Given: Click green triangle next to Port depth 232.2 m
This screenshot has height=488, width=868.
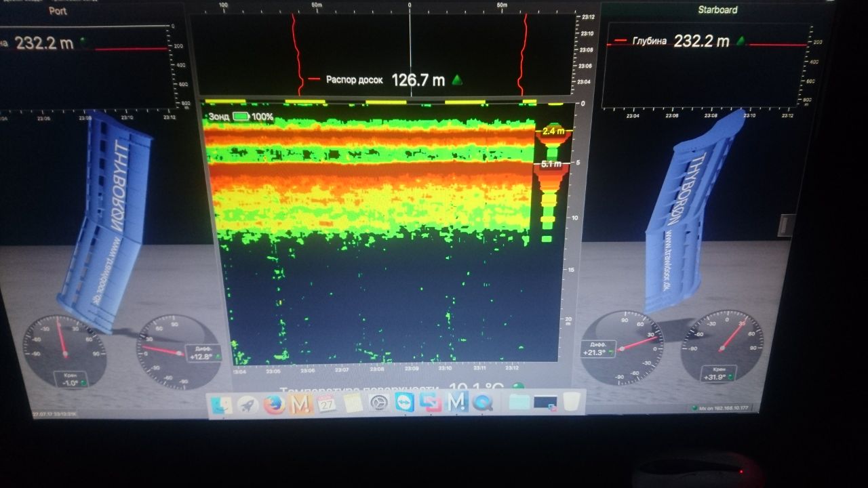Looking at the screenshot, I should point(84,42).
